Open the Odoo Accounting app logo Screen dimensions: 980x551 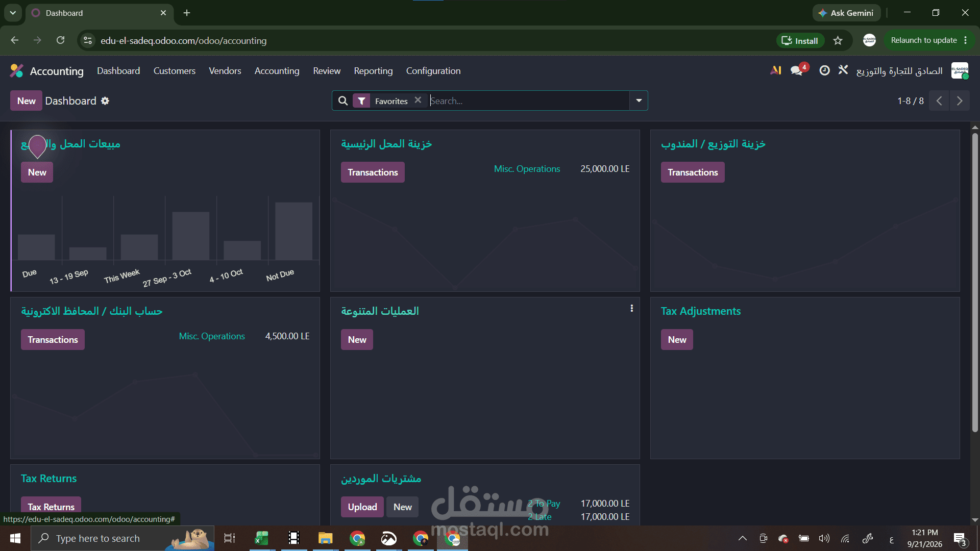[17, 71]
